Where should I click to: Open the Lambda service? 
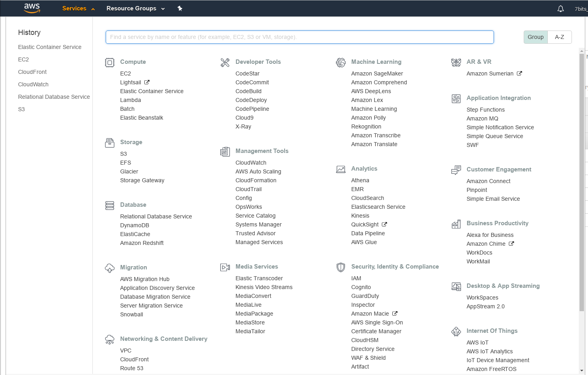[x=131, y=100]
